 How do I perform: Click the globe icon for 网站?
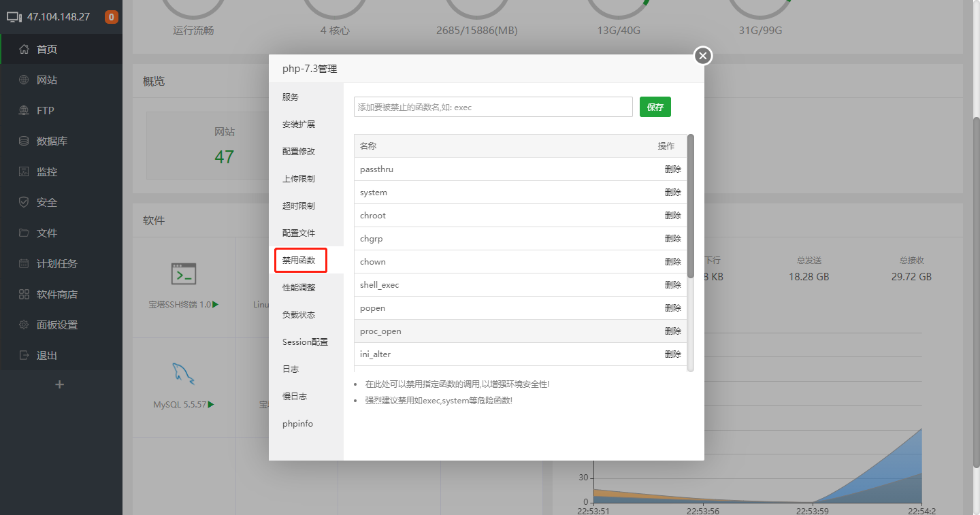coord(24,80)
